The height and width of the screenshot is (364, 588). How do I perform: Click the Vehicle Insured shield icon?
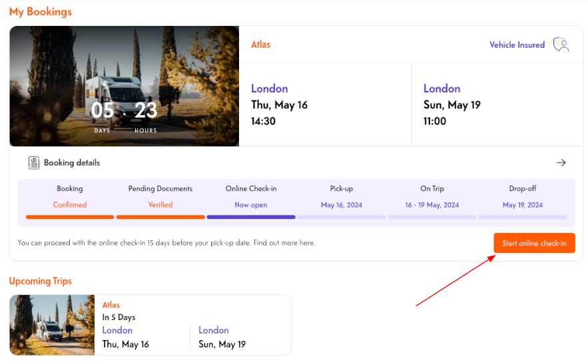tap(561, 45)
